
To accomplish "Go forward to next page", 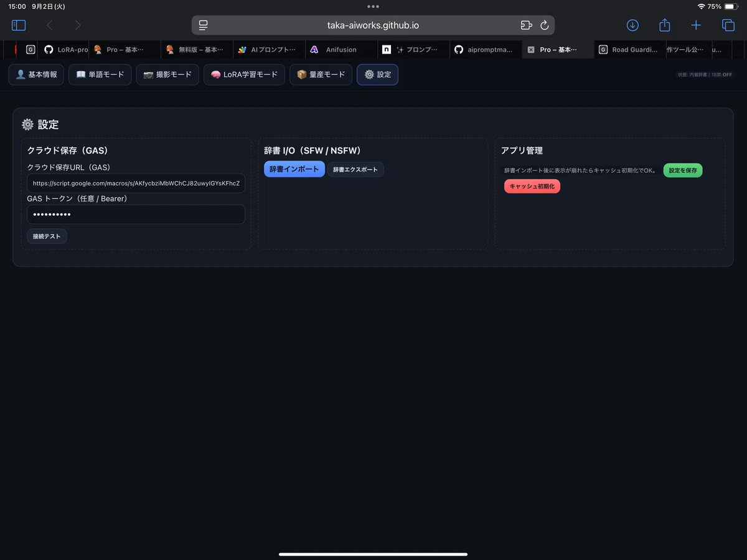I will coord(78,26).
